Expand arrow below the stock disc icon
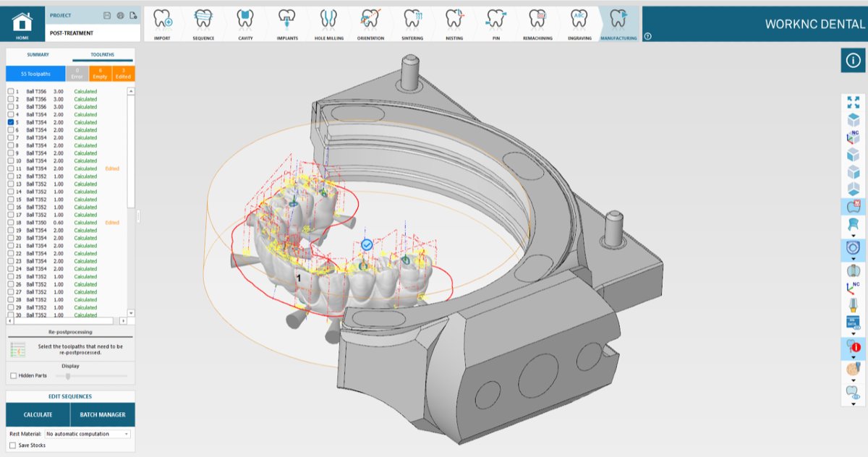 854,260
